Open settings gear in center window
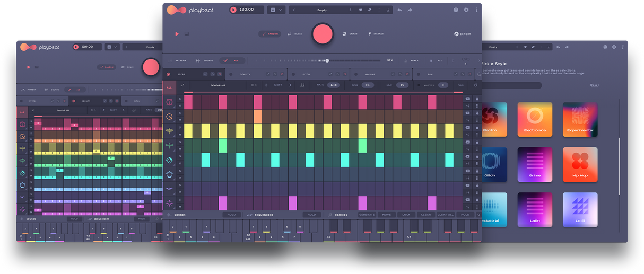The image size is (644, 274). pos(466,10)
